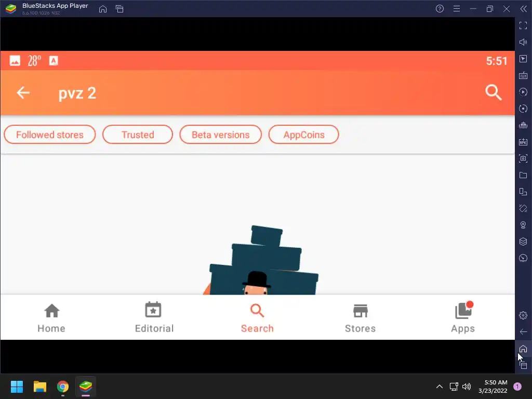
Task: Open the memory trim icon in sidebar
Action: 523,125
